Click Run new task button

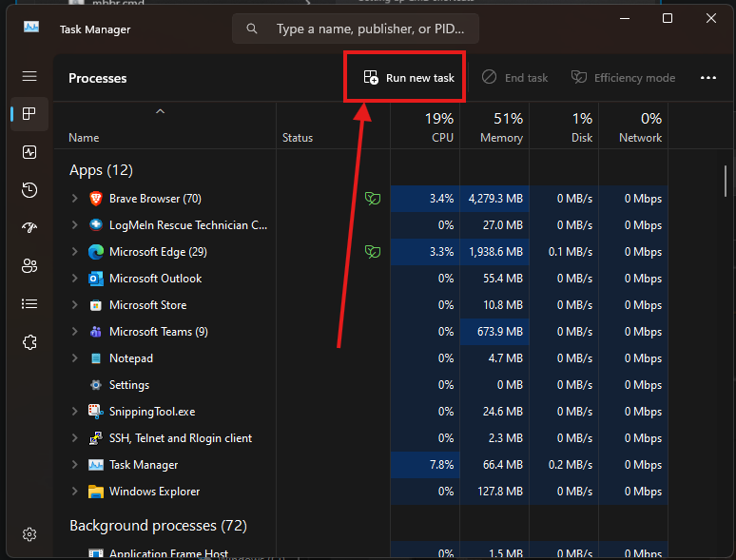coord(409,77)
